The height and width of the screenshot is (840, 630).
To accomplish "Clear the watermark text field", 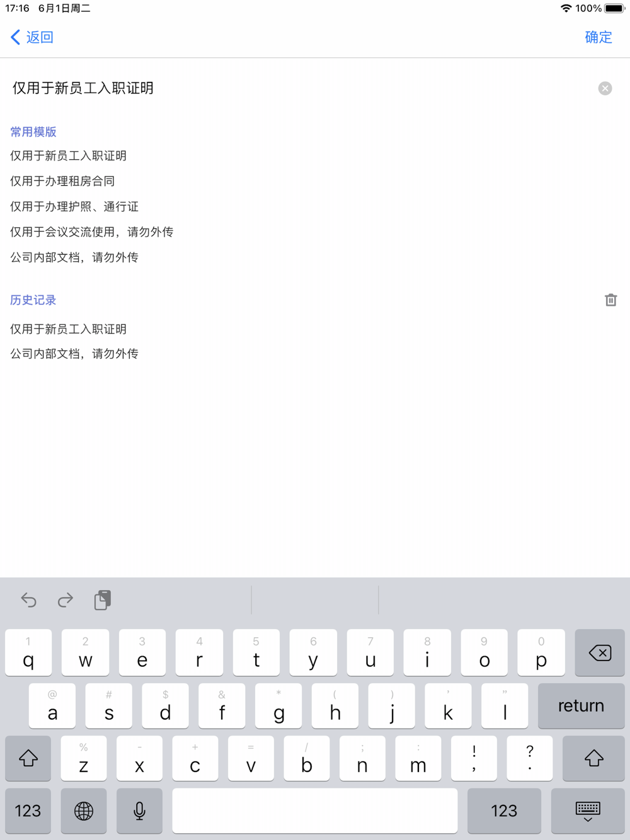I will pos(605,88).
